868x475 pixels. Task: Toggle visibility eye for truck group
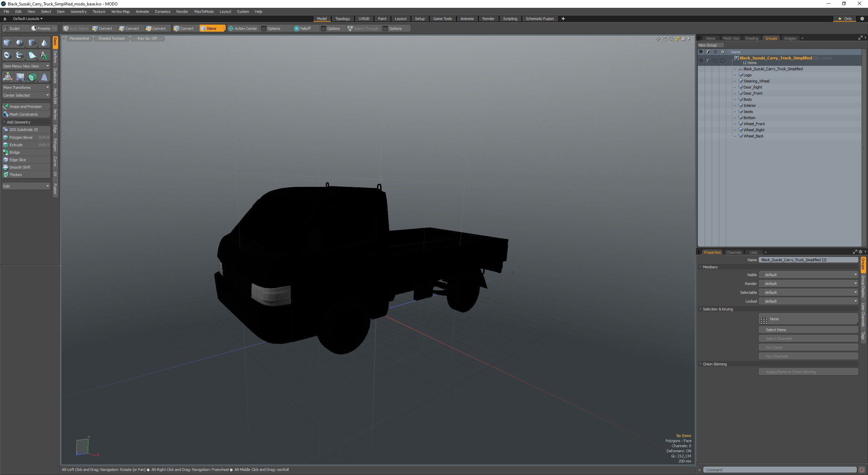coord(701,60)
